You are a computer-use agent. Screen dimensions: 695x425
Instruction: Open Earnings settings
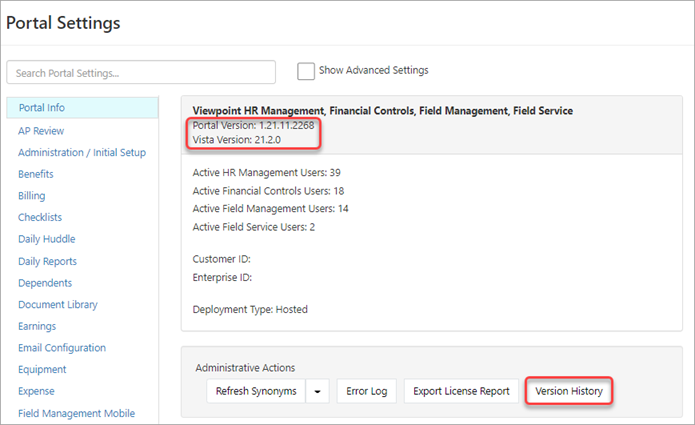37,326
